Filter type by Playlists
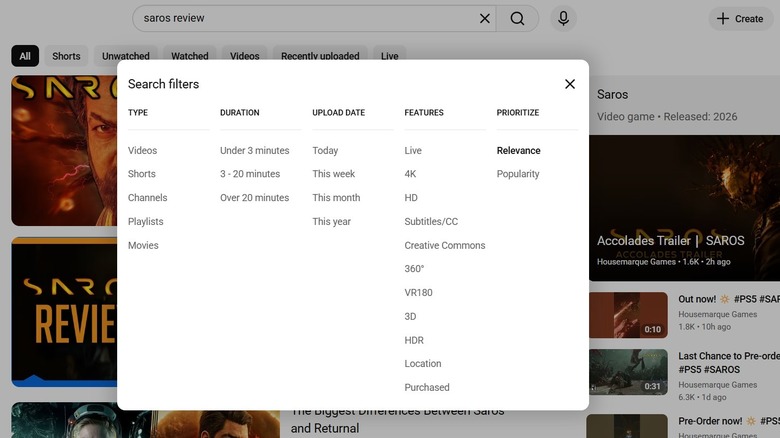The height and width of the screenshot is (438, 780). (145, 221)
